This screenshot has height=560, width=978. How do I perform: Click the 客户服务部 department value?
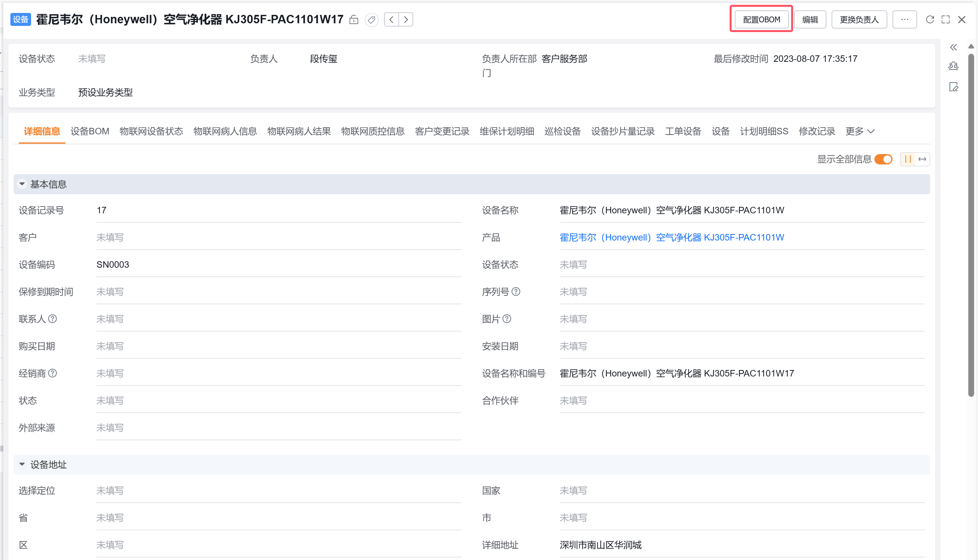(564, 59)
